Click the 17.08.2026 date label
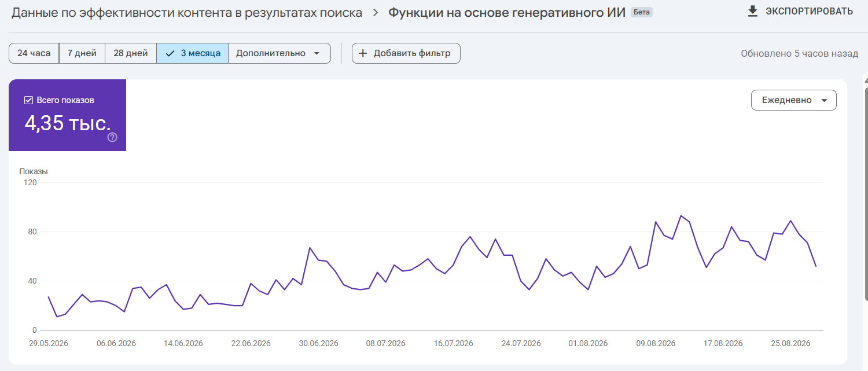This screenshot has width=868, height=371. coord(723,343)
